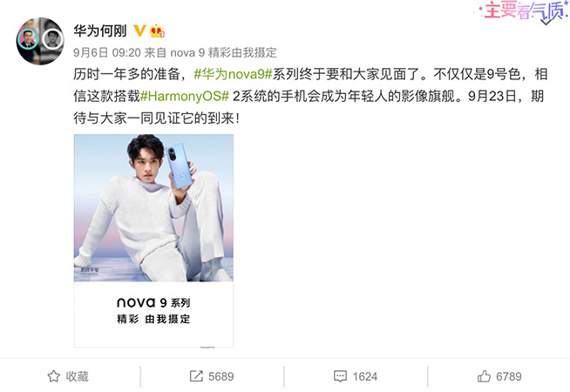Click the chevron under the watermark
Screen dimensions: 570x392
pyautogui.click(x=546, y=23)
